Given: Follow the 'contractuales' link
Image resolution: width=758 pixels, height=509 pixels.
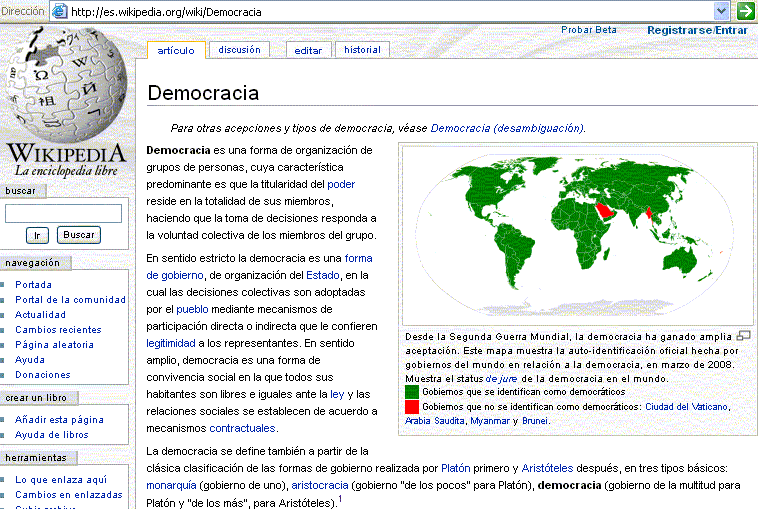Looking at the screenshot, I should pos(242,428).
